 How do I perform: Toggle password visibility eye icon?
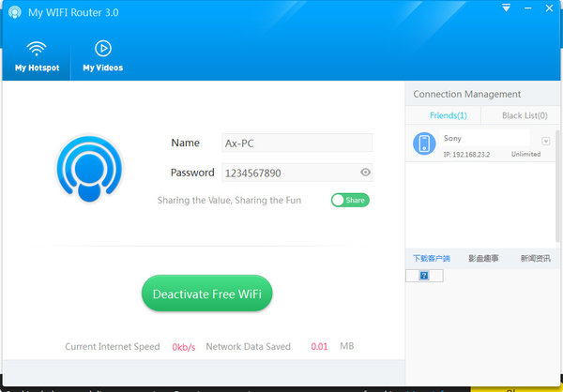coord(365,173)
